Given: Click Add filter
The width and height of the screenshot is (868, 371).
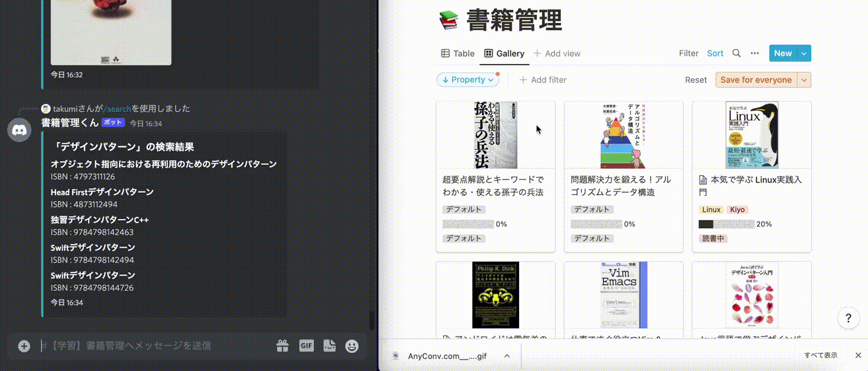Looking at the screenshot, I should tap(543, 80).
